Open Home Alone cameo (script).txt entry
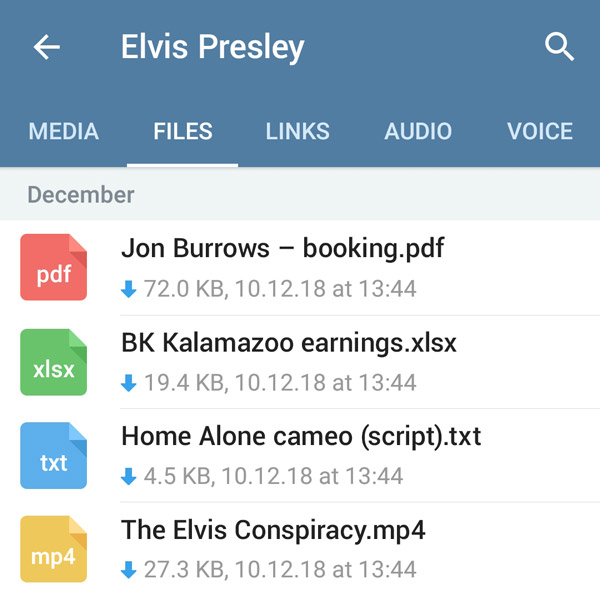Image resolution: width=600 pixels, height=601 pixels. tap(301, 437)
